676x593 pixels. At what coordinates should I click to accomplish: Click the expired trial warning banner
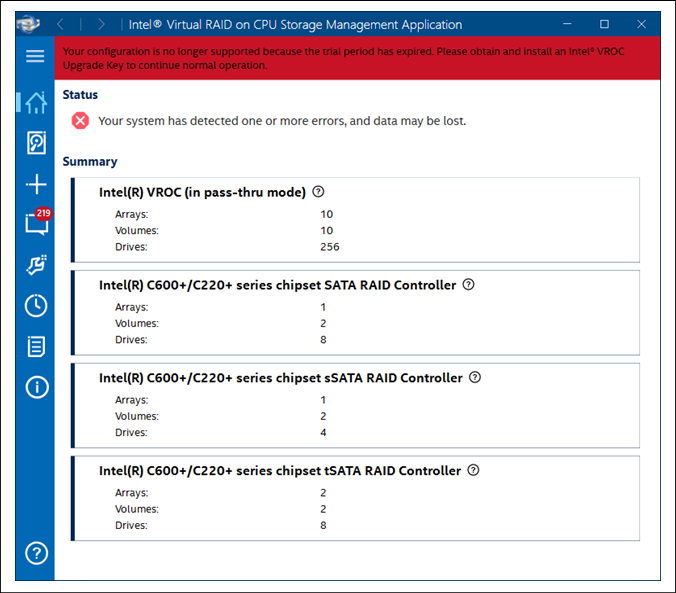[357, 58]
